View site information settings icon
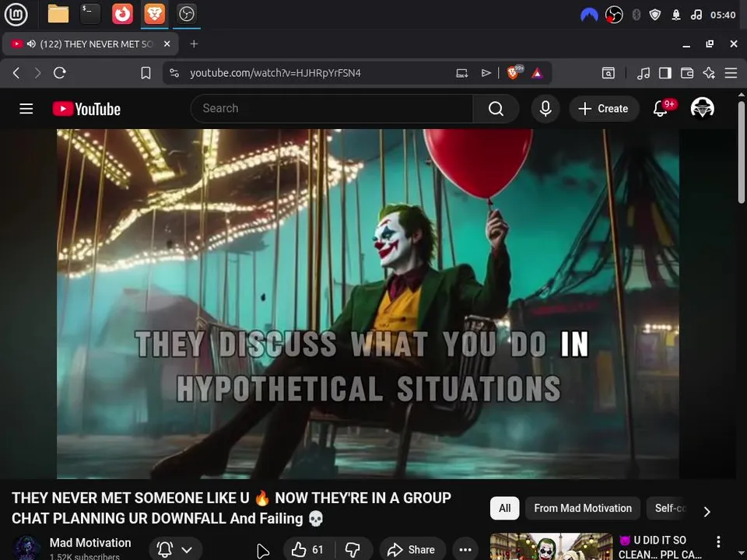Viewport: 747px width, 560px height. (x=174, y=73)
